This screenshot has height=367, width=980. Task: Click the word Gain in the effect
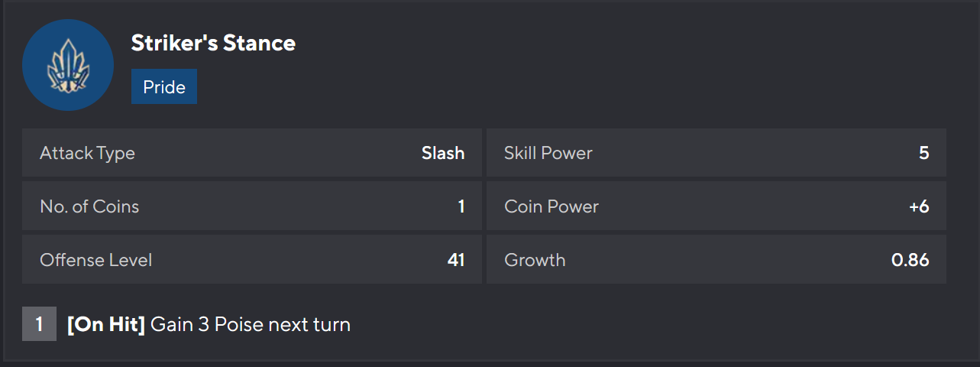click(x=170, y=324)
